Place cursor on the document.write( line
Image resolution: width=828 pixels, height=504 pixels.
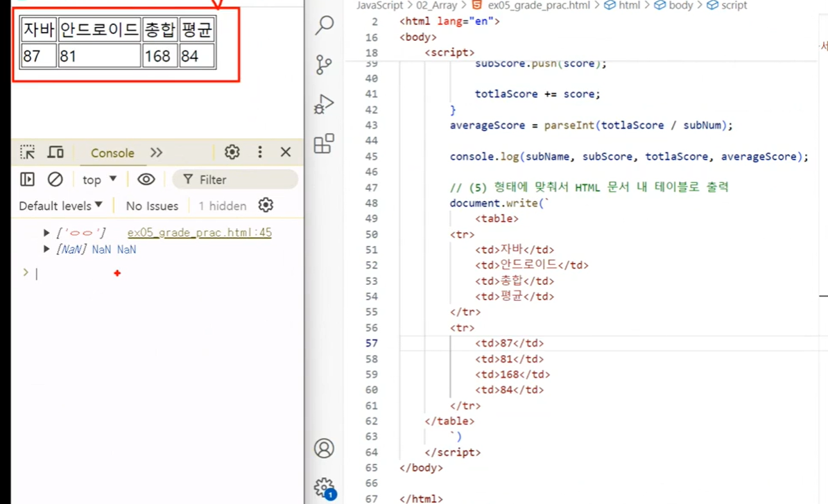coord(499,203)
